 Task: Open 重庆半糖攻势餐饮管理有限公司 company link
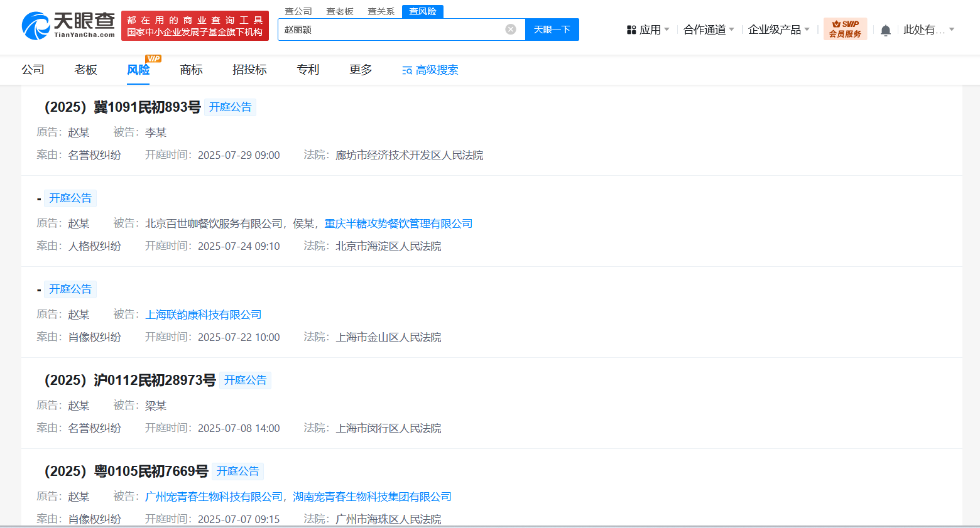click(x=398, y=224)
